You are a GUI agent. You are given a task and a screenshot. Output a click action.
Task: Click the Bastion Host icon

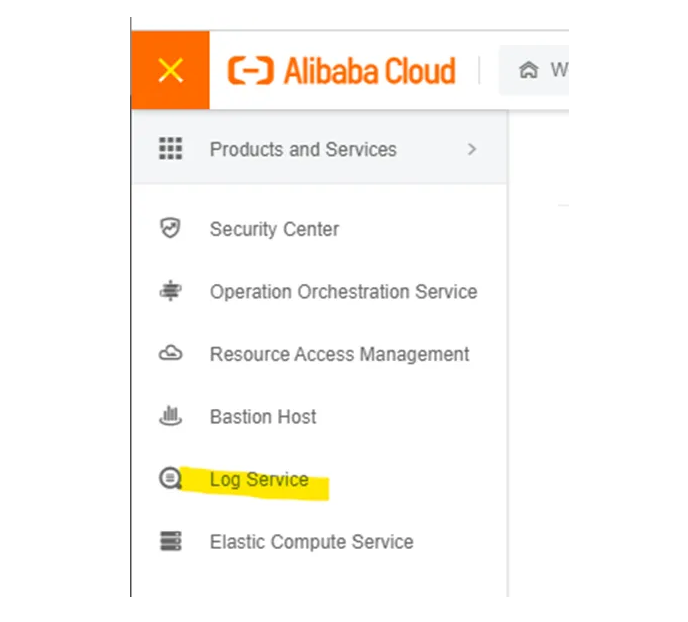(x=170, y=416)
